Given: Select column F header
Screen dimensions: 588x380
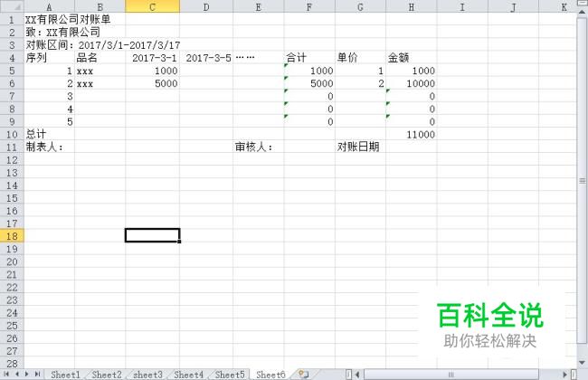Looking at the screenshot, I should pyautogui.click(x=309, y=6).
